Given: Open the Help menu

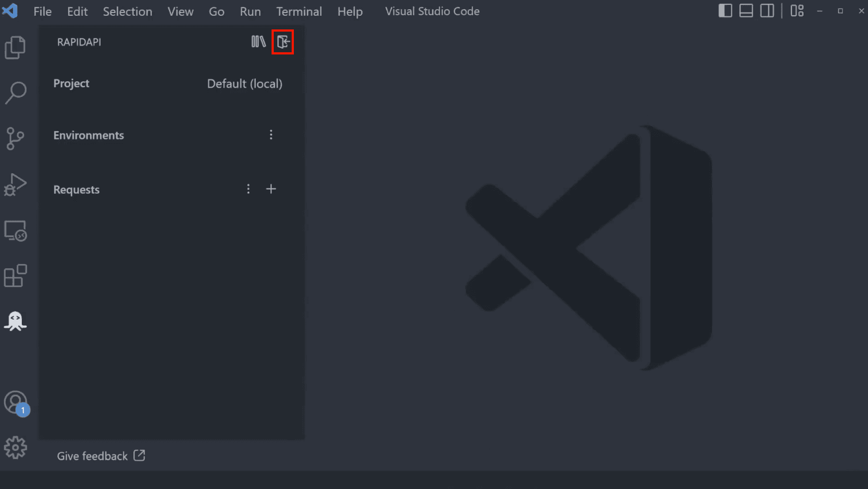Looking at the screenshot, I should coord(350,11).
